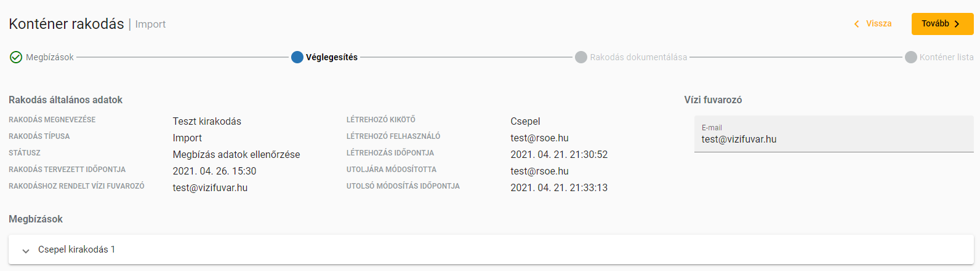Click the Teszt kirakodás name value
Screen dimensions: 980x271
click(207, 121)
